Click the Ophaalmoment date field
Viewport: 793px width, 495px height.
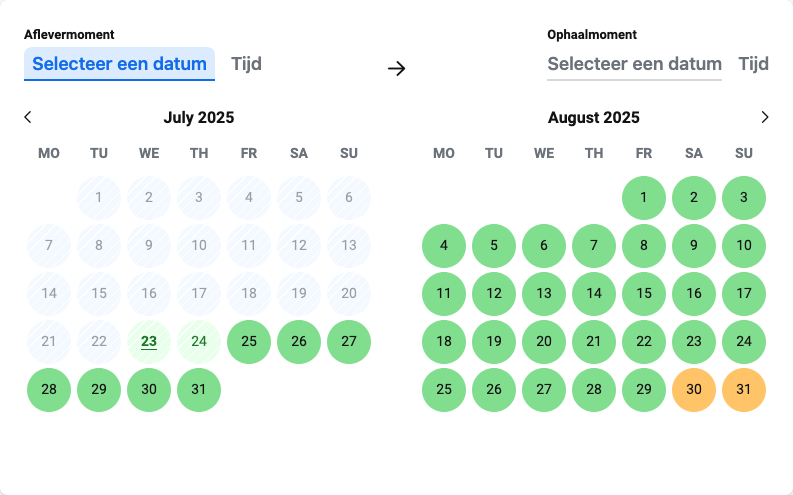(634, 64)
